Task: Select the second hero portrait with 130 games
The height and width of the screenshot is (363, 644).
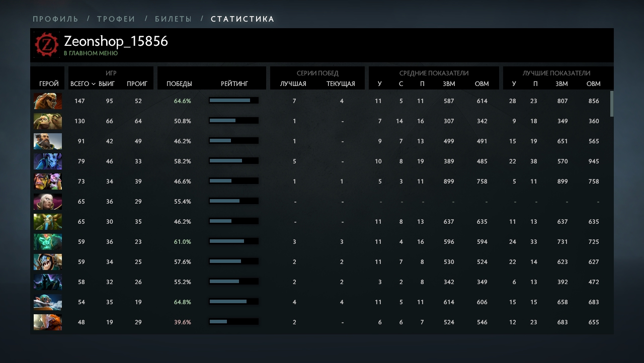Action: [48, 121]
